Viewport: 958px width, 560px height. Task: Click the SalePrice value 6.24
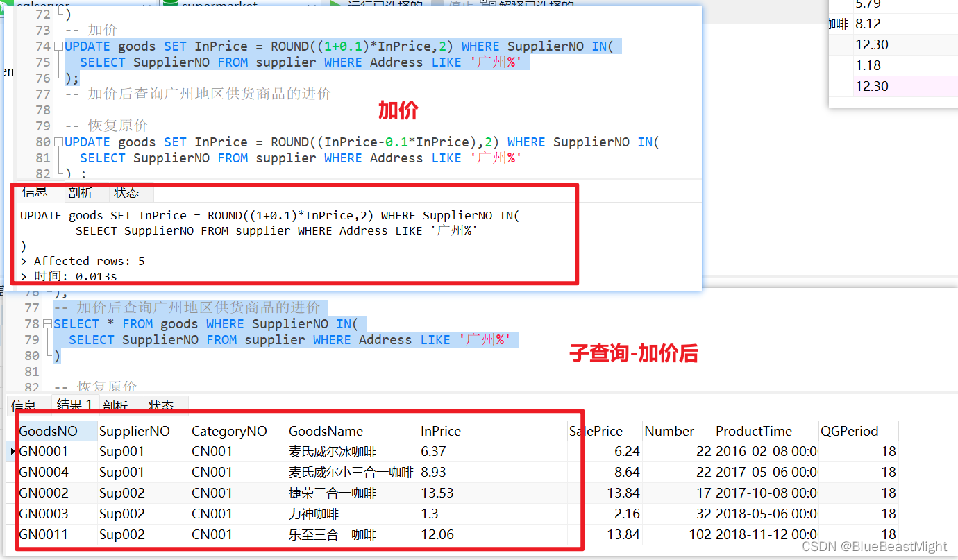tap(605, 452)
